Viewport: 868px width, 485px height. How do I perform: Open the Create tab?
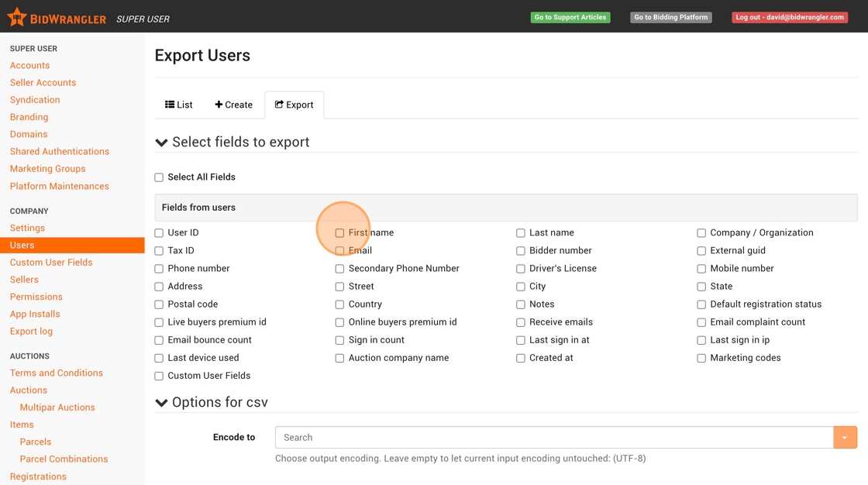pyautogui.click(x=233, y=105)
